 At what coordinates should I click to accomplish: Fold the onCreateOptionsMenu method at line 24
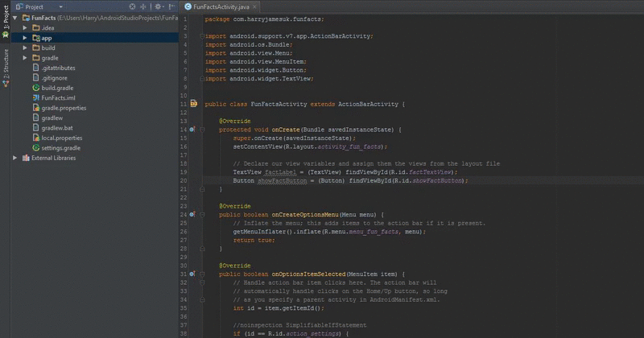(x=202, y=214)
